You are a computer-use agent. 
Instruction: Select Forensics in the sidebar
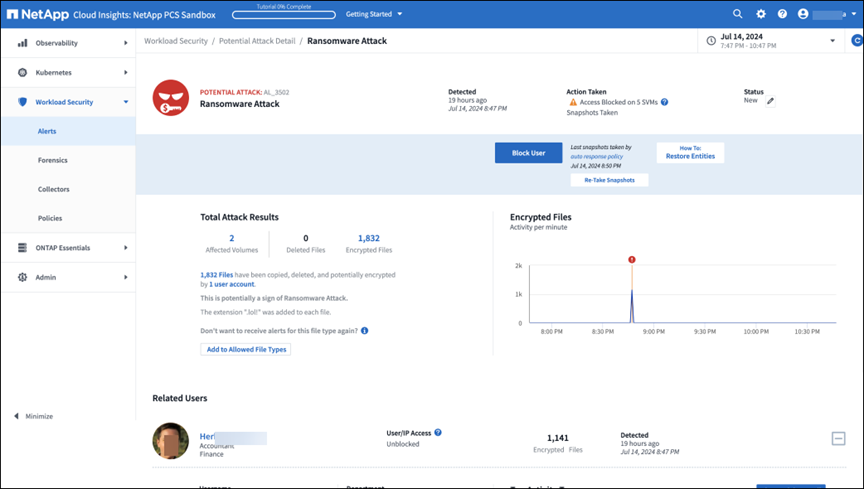[x=52, y=160]
